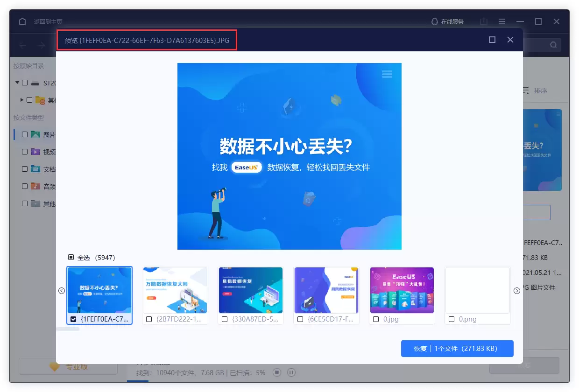The image size is (579, 392).
Task: Click the search magnifier icon
Action: point(552,45)
